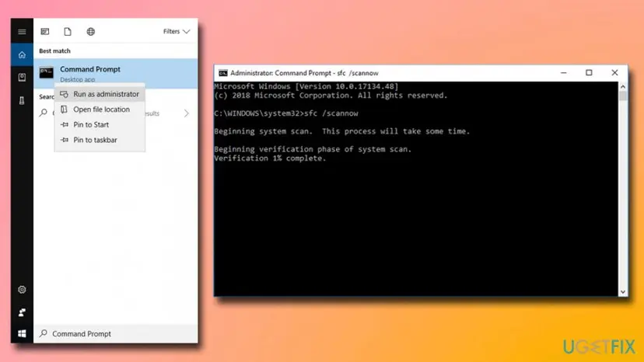644x362 pixels.
Task: Click the Command Prompt scrollbar thumb
Action: (x=623, y=96)
